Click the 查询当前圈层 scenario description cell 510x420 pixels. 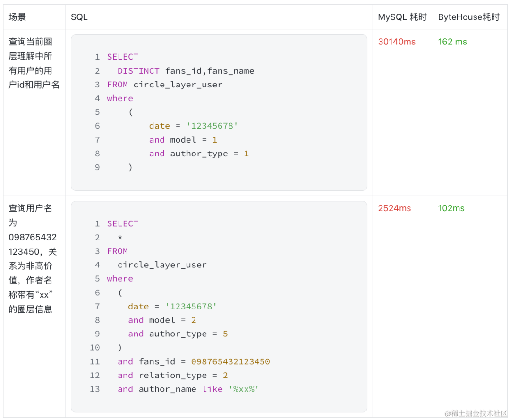click(34, 63)
